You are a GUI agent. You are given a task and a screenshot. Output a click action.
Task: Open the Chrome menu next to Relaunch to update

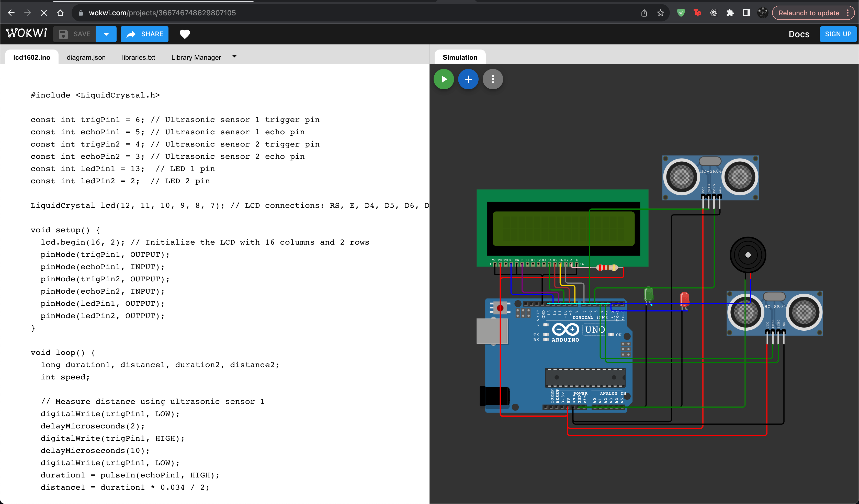(x=848, y=13)
